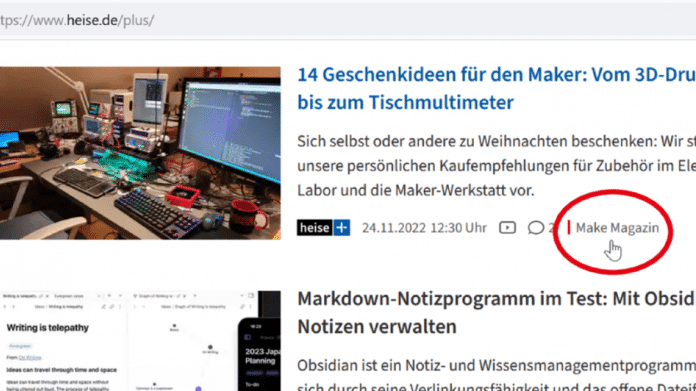
Task: Click the video play icon beside the date
Action: [507, 228]
